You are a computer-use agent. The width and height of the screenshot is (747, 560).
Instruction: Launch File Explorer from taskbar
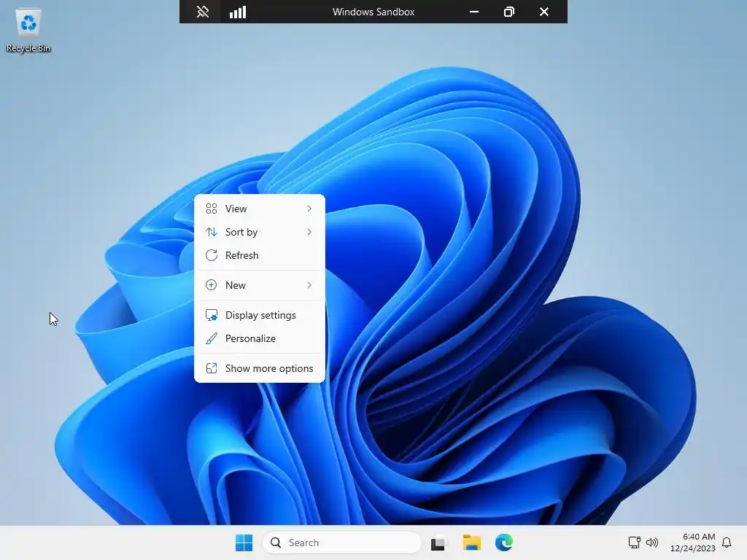point(472,542)
